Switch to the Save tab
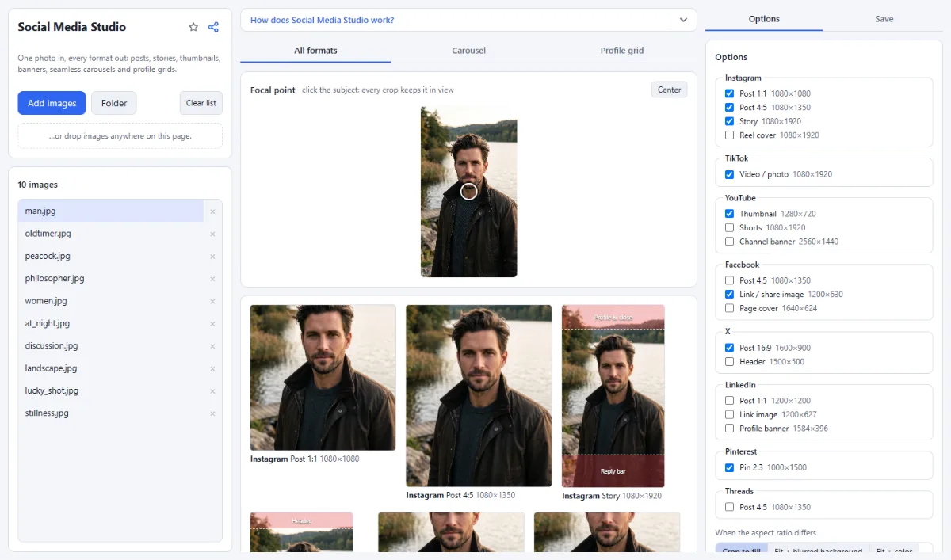This screenshot has width=951, height=560. pyautogui.click(x=884, y=19)
